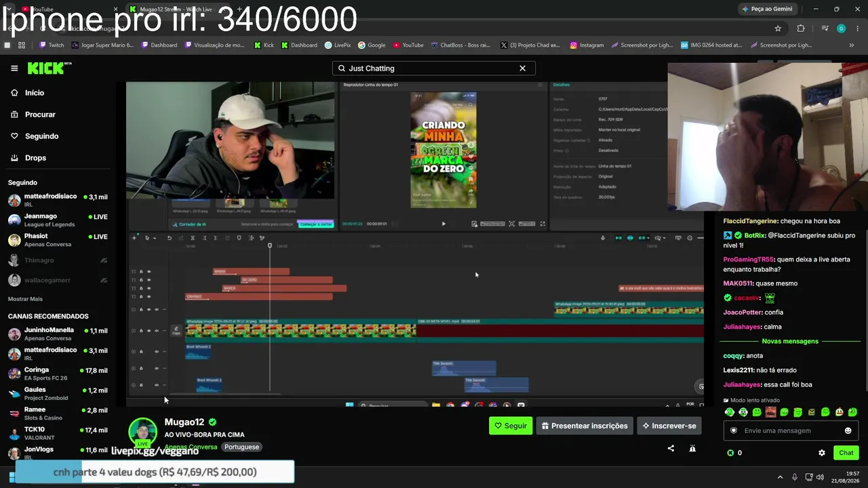Expand the list with Mostrar Mais
Viewport: 868px width, 488px height.
click(25, 299)
